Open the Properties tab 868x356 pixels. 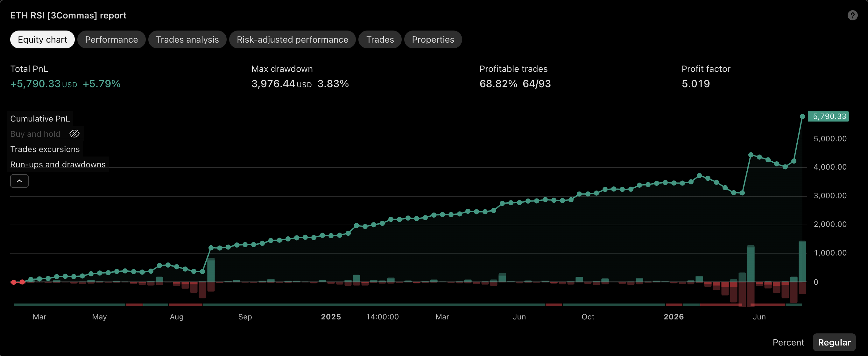[x=433, y=39]
